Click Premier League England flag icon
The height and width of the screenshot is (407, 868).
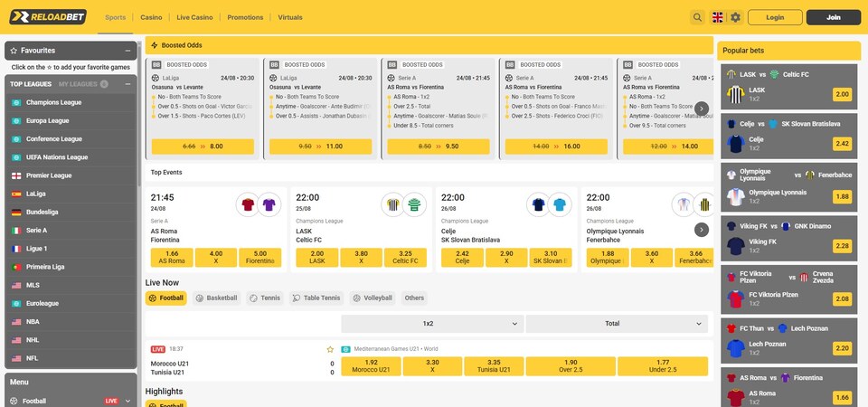tap(16, 175)
